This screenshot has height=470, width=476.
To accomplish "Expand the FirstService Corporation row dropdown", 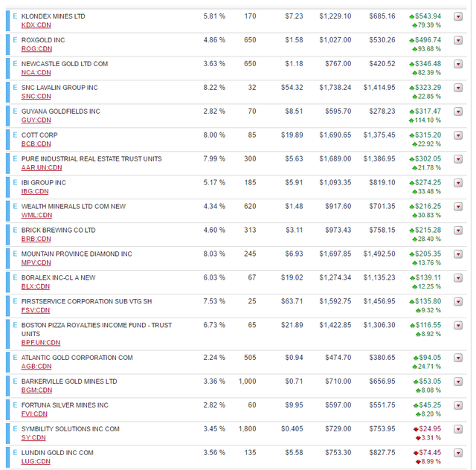I will pos(458,301).
